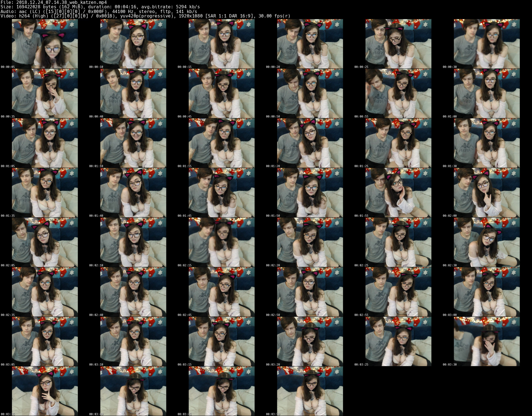
Task: Click the Audio aac codec info line
Action: pos(99,11)
